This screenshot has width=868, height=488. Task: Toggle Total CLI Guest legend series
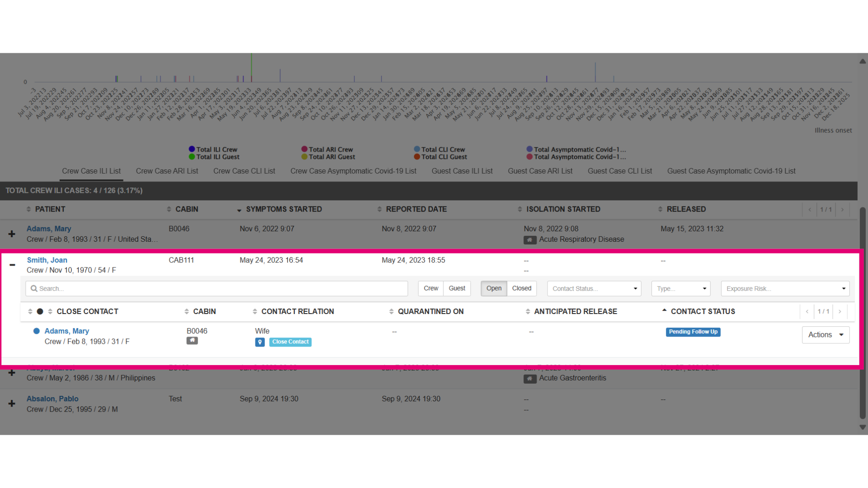coord(440,157)
